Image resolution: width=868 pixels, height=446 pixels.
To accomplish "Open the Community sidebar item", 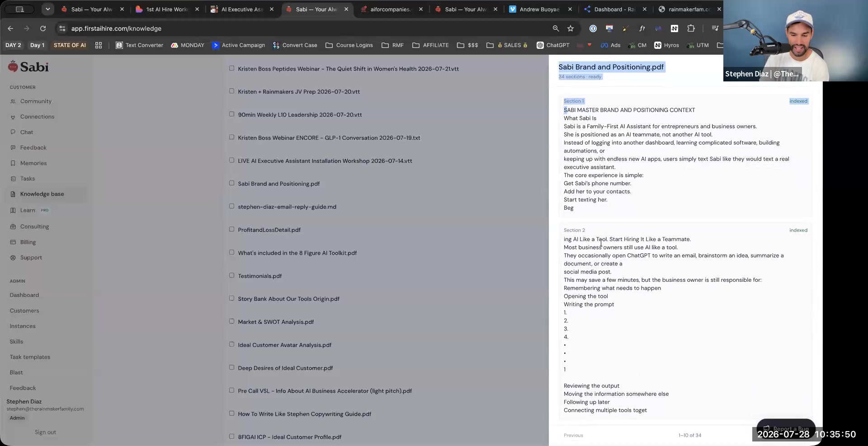I will 36,101.
